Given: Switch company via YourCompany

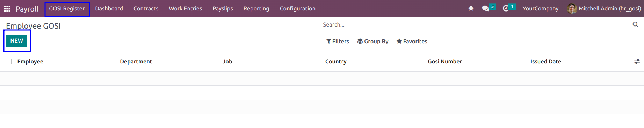Looking at the screenshot, I should tap(540, 9).
